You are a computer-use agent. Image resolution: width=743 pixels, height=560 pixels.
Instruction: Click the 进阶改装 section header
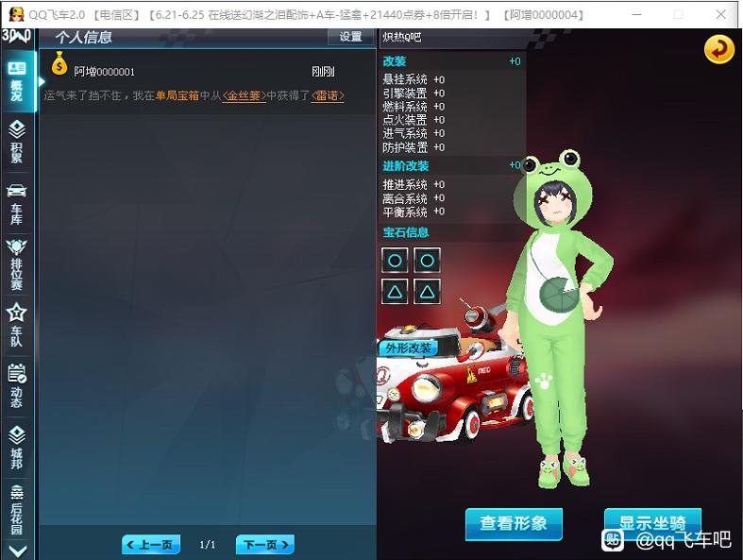click(x=406, y=166)
